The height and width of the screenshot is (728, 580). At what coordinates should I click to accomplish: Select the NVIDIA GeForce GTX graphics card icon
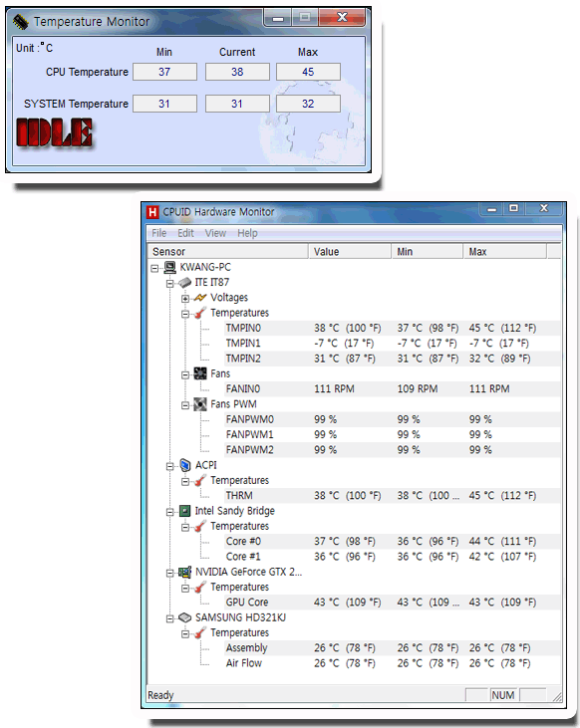[185, 572]
